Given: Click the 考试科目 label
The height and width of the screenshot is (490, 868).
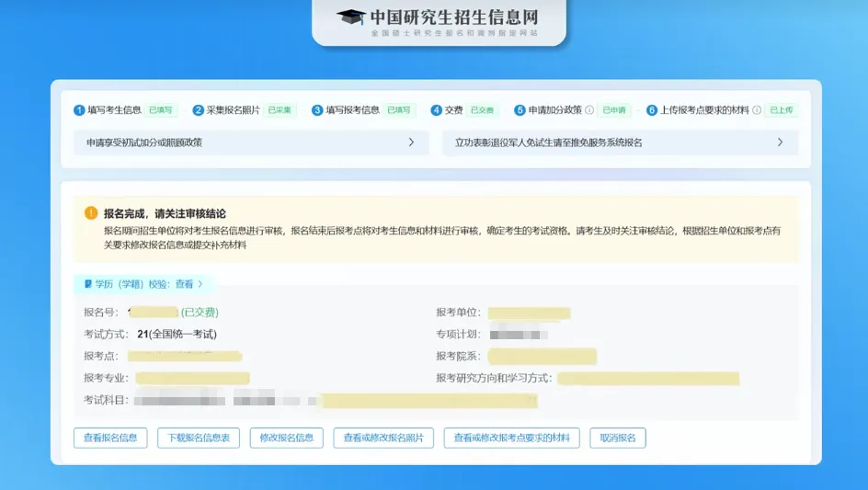Looking at the screenshot, I should (107, 400).
